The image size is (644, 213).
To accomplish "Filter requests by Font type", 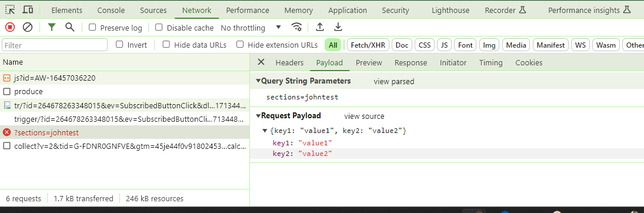I will 465,45.
